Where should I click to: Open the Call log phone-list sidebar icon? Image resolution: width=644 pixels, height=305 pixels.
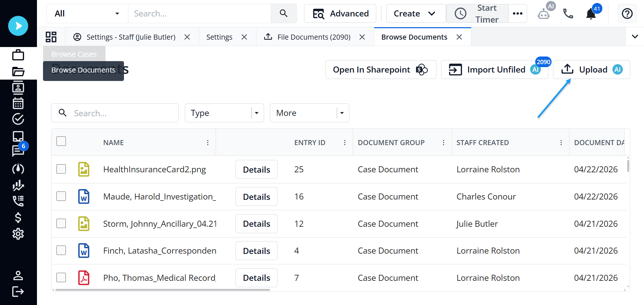[18, 201]
